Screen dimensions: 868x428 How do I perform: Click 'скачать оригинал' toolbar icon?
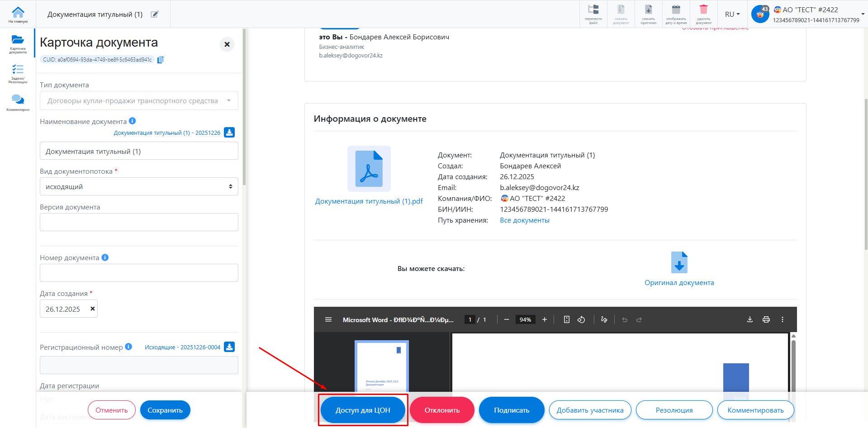[648, 14]
